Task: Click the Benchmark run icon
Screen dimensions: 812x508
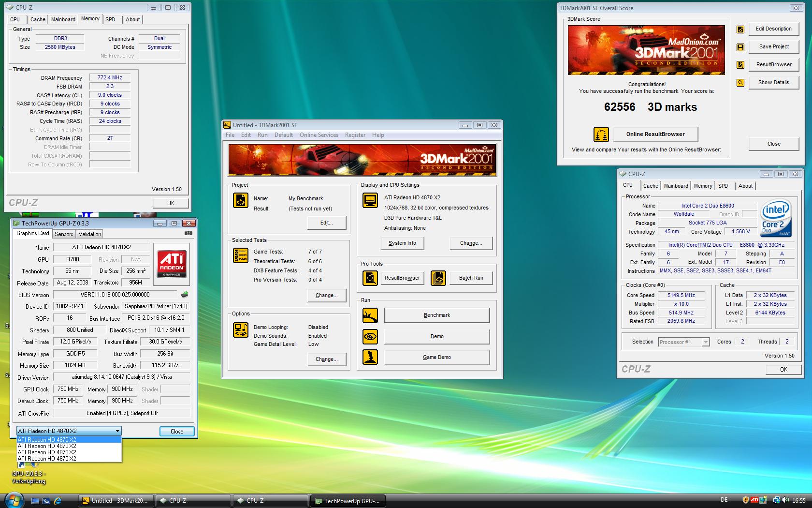Action: (370, 315)
